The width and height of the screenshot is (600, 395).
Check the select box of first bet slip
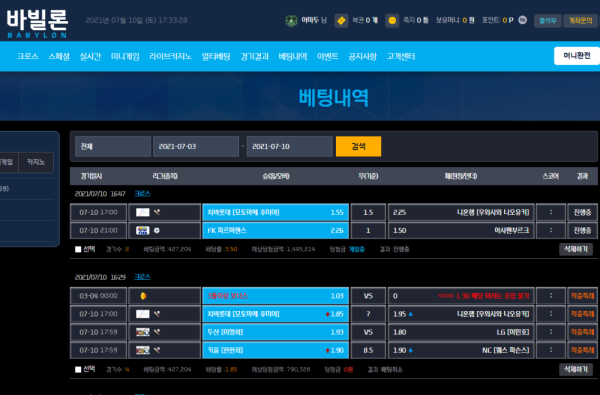tap(78, 250)
